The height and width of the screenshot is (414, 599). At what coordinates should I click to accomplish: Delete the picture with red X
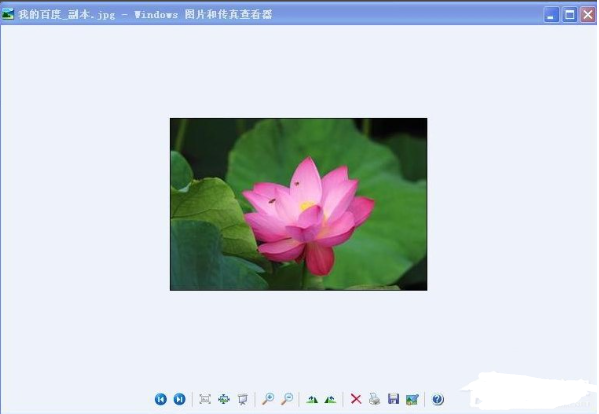pyautogui.click(x=356, y=399)
